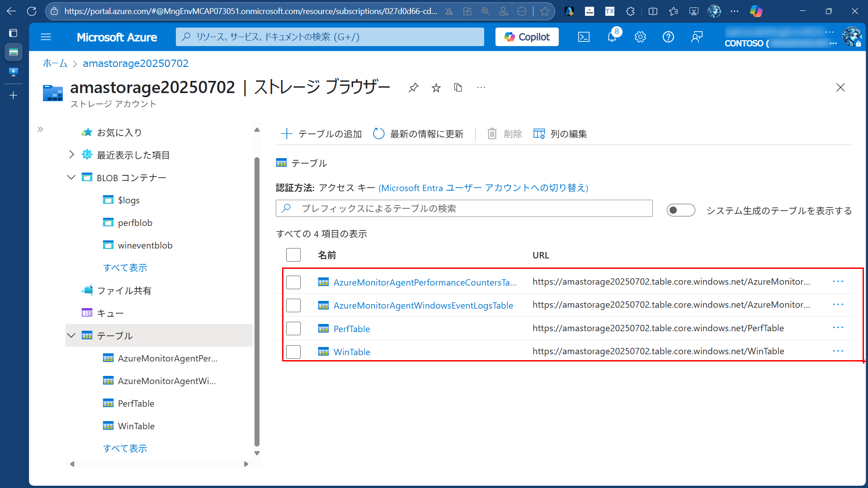This screenshot has width=868, height=488.
Task: Open the WinTable link in list
Action: coord(352,352)
